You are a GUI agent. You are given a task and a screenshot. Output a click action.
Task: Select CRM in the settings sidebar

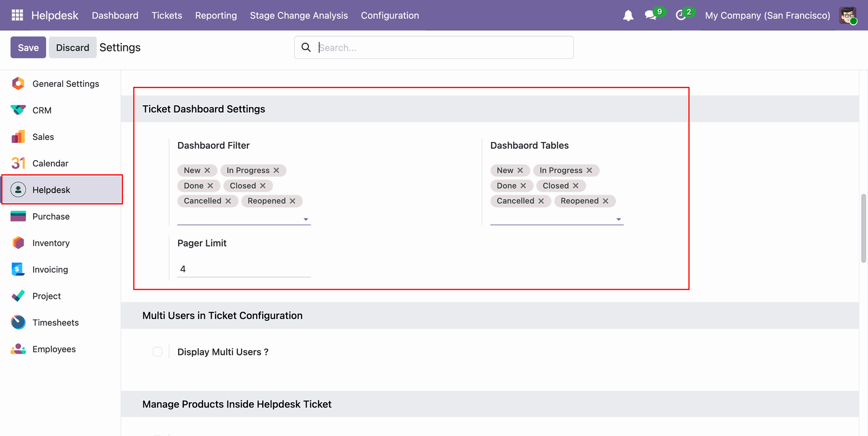tap(61, 110)
